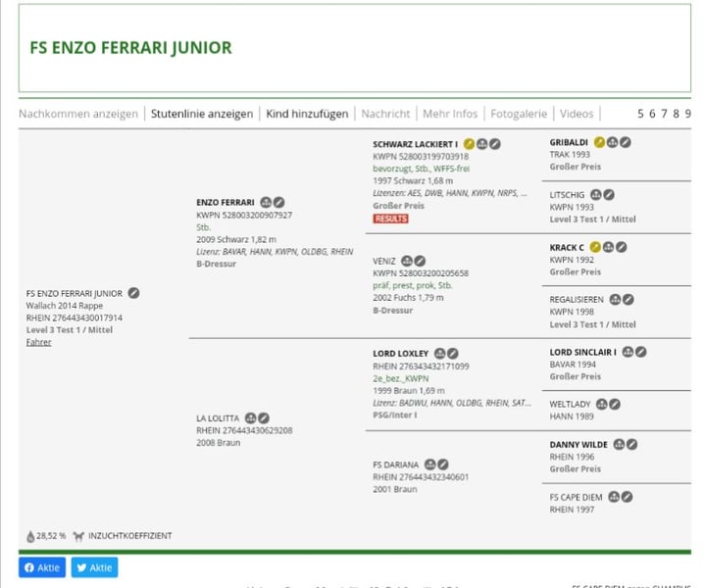The width and height of the screenshot is (704, 588).
Task: Click the blood drop percentage icon
Action: pos(30,536)
